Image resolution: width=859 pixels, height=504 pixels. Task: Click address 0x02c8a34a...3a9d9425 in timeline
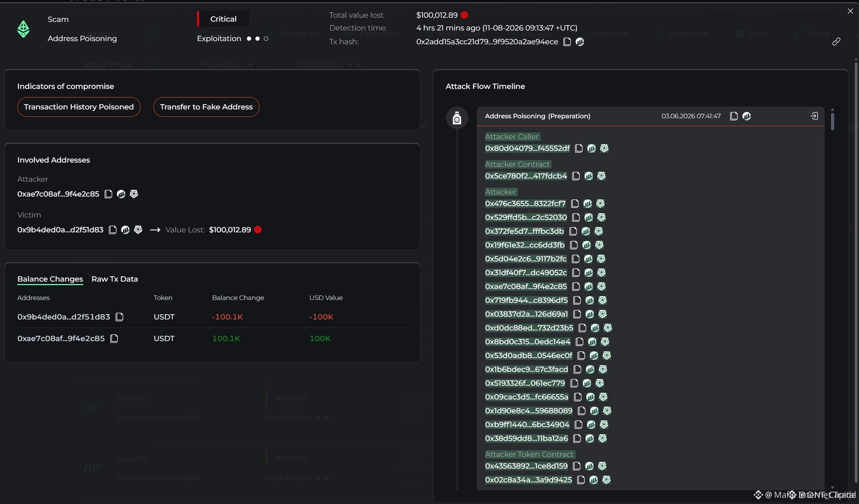click(529, 480)
